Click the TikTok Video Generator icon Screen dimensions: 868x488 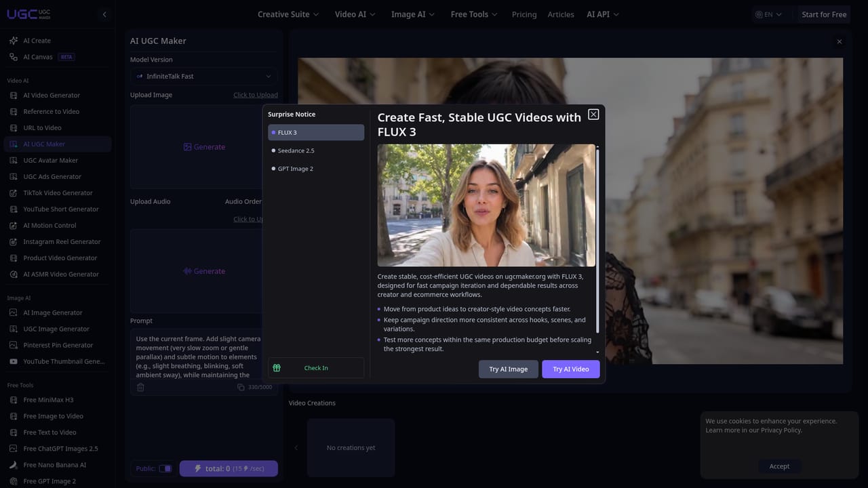pyautogui.click(x=14, y=193)
